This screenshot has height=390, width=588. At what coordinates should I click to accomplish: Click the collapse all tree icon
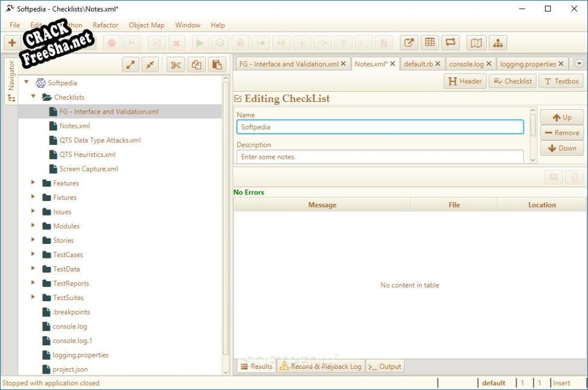pyautogui.click(x=150, y=65)
